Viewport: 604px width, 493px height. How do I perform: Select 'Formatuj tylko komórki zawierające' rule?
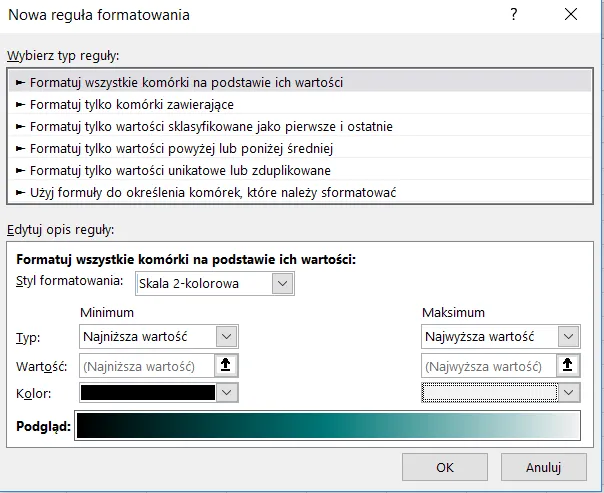(132, 104)
